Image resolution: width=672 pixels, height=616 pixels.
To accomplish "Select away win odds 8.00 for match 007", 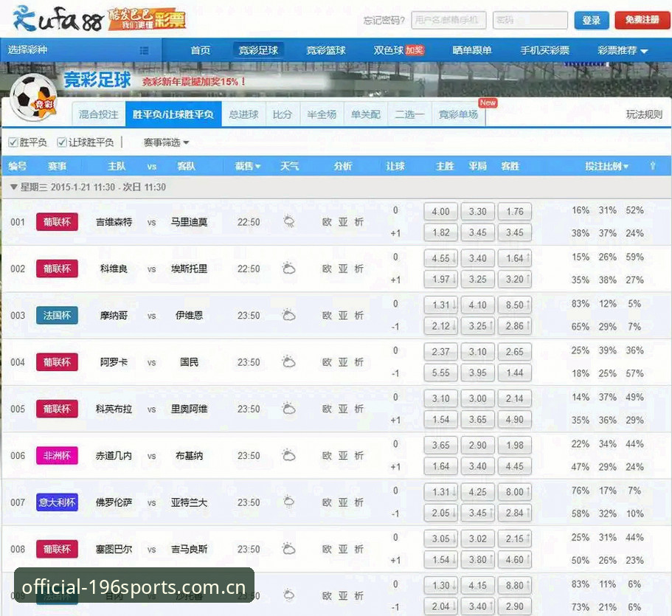I will pos(515,491).
